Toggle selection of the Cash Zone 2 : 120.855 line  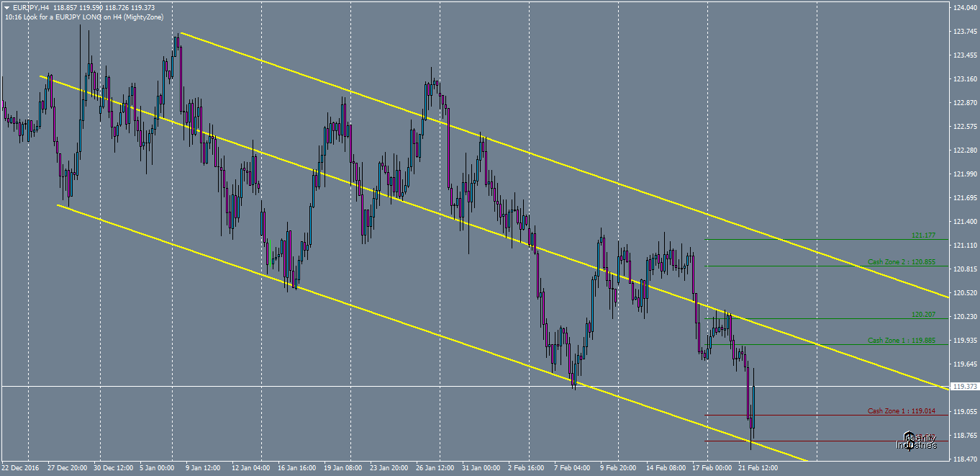point(791,264)
